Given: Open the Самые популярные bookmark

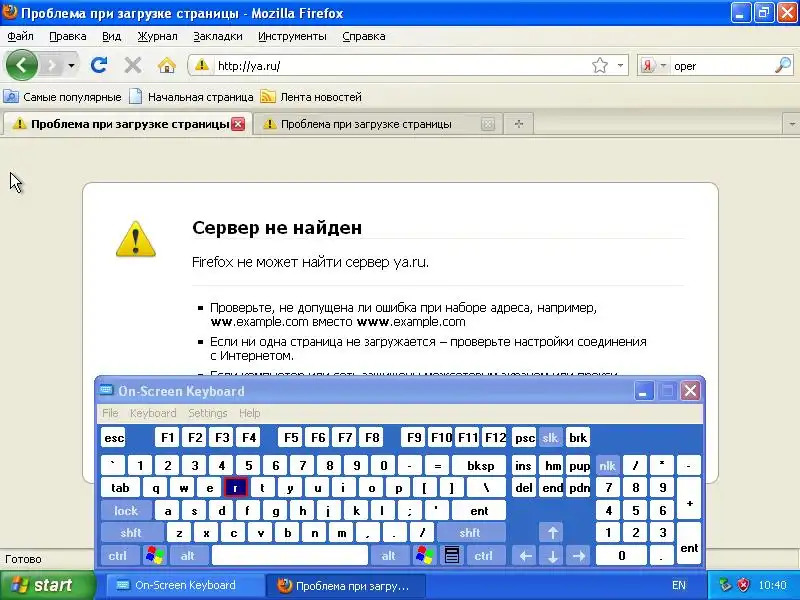Looking at the screenshot, I should (x=63, y=97).
